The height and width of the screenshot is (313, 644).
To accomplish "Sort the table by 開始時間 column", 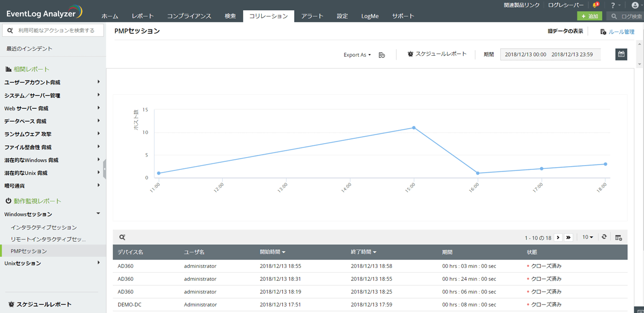I will tap(272, 252).
